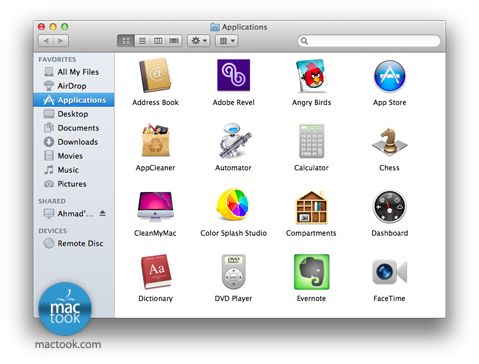Open AirDrop in the sidebar

point(74,86)
